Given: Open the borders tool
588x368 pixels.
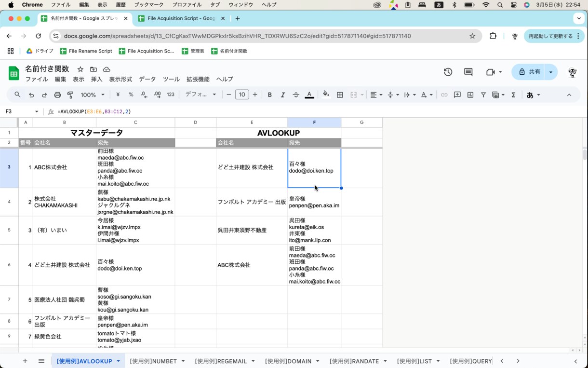Looking at the screenshot, I should [340, 95].
